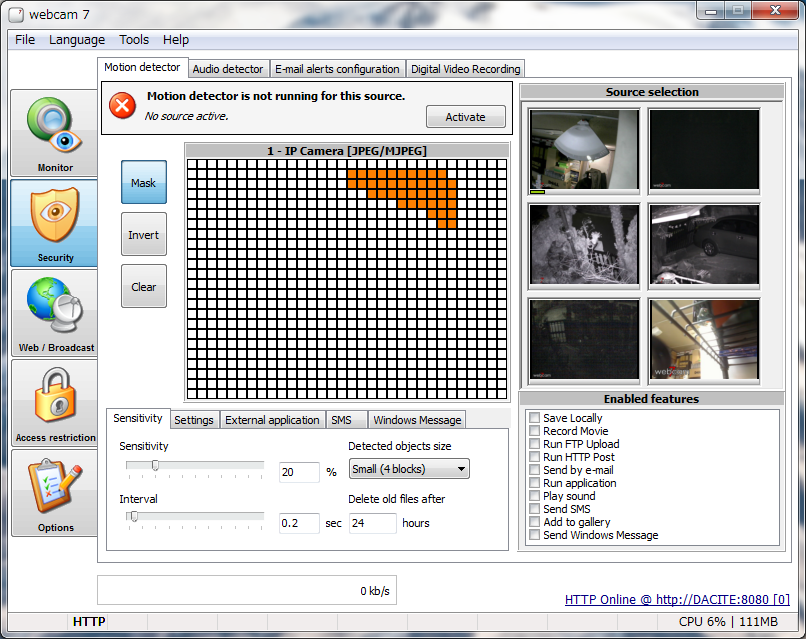Select the dark fence source thumbnail
Screen dimensions: 806x639
[x=584, y=339]
